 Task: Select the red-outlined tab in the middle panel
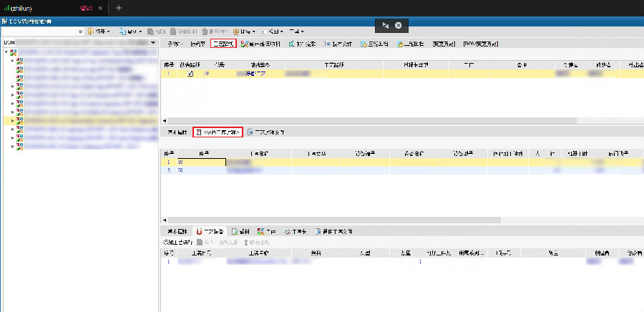pyautogui.click(x=218, y=132)
